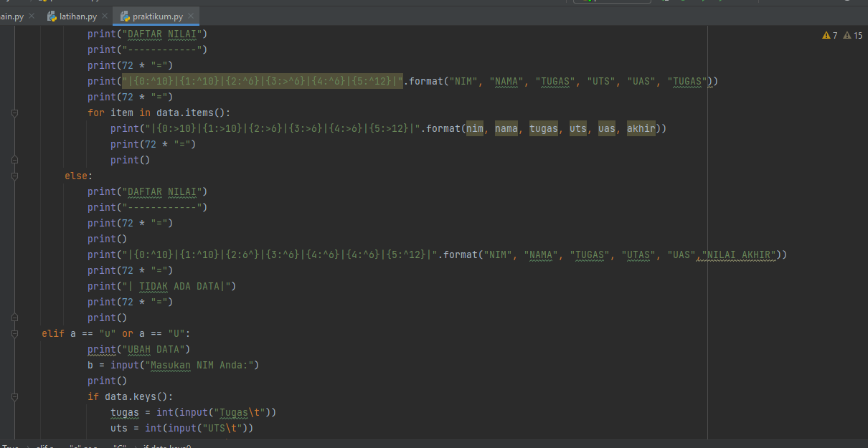868x448 pixels.
Task: Click the highlighted 'uas' argument in format call
Action: 607,128
